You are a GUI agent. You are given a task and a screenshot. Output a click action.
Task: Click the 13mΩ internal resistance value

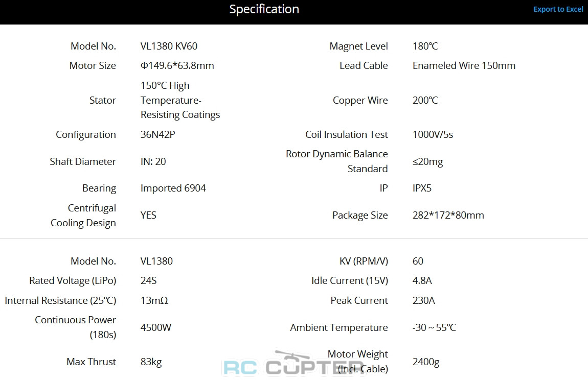[154, 300]
